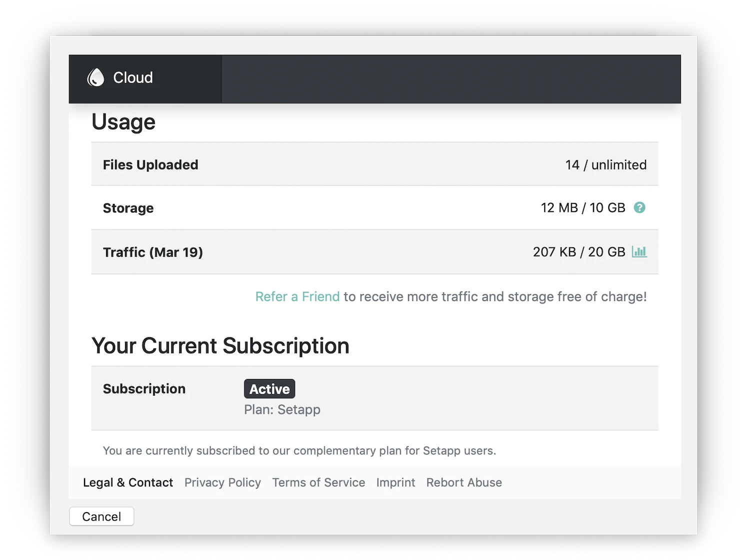Viewport: 747px width, 560px height.
Task: Click the droplet Cloud logo icon
Action: pyautogui.click(x=95, y=77)
